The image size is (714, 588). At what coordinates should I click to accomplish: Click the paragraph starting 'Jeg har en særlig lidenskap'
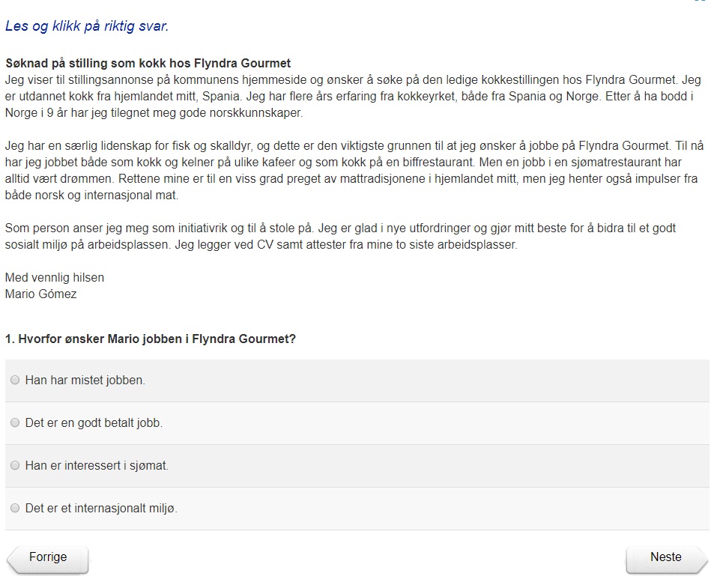coord(352,169)
